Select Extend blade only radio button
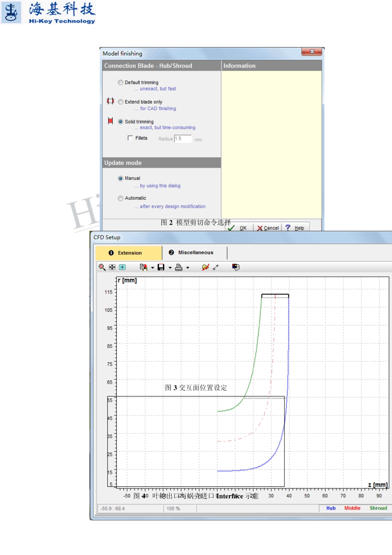The image size is (392, 555). click(x=120, y=102)
